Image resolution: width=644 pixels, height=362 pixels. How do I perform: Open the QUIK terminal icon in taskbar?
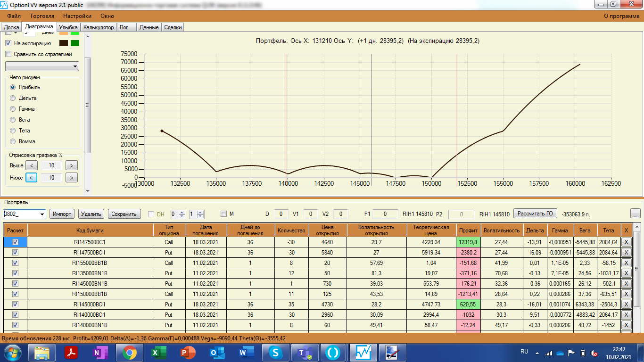click(x=392, y=352)
